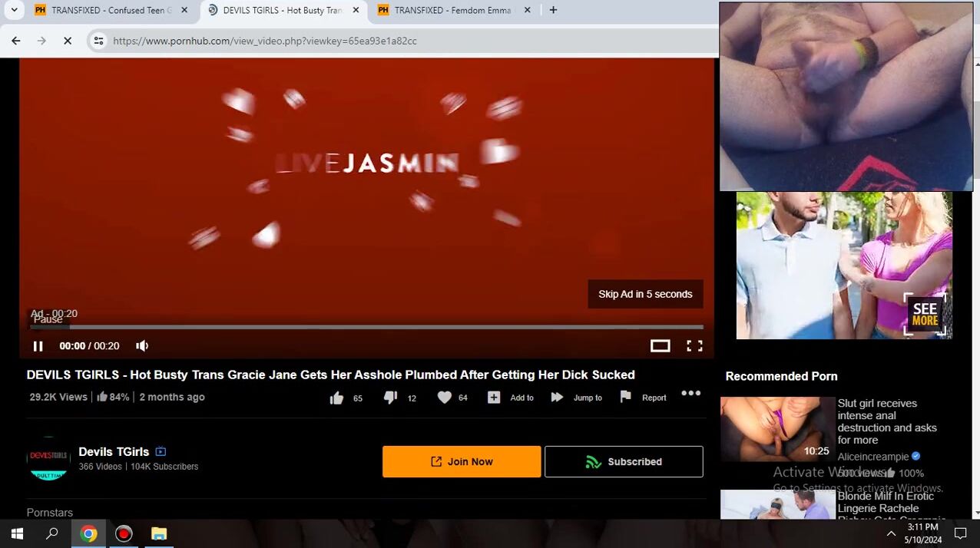Mute the player volume speaker icon
This screenshot has height=548, width=980.
pos(142,346)
